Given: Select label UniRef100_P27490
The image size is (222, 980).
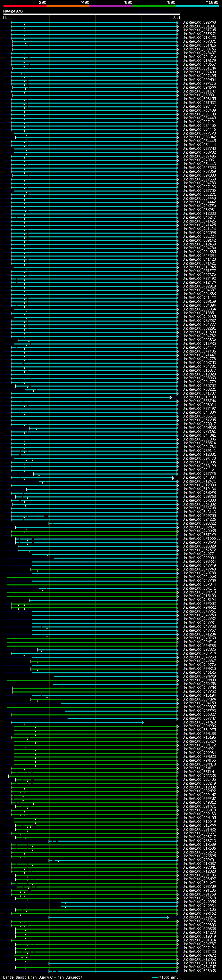Looking at the screenshot, I should (199, 72).
